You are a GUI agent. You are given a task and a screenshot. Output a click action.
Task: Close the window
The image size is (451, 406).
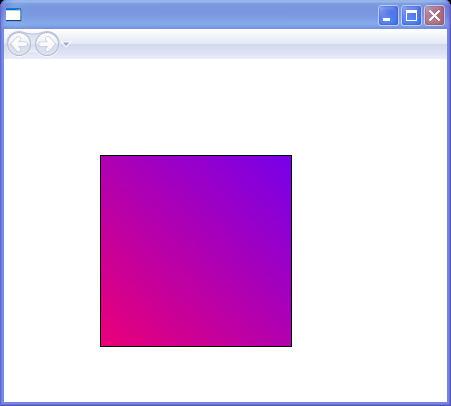coord(434,15)
